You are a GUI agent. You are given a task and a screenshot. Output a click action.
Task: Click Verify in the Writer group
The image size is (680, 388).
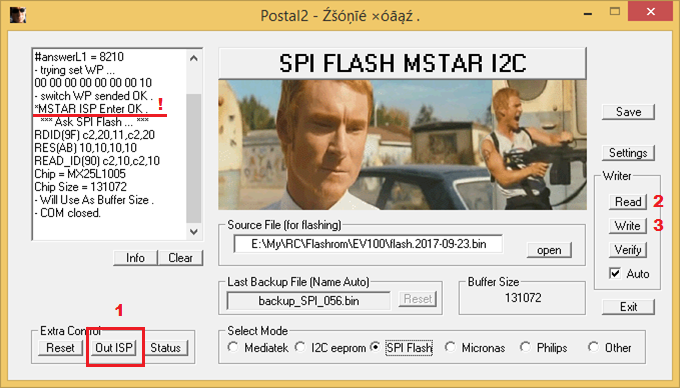click(x=628, y=250)
